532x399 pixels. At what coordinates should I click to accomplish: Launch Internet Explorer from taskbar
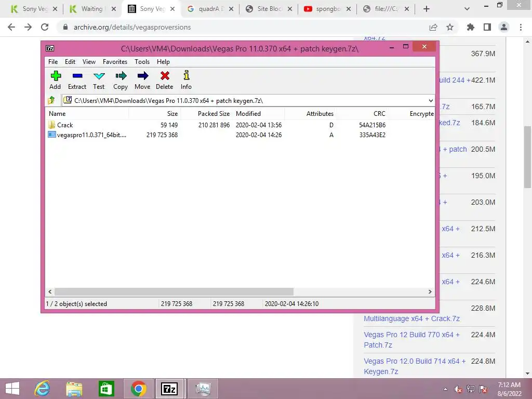(x=42, y=389)
